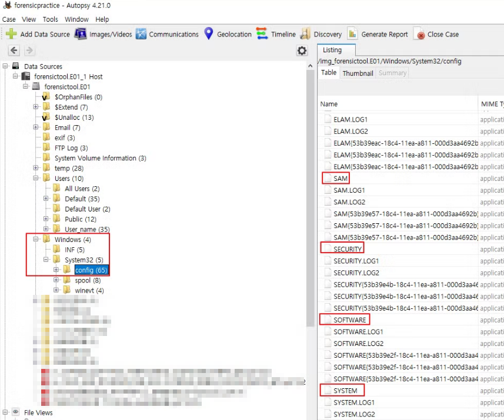
Task: Select the ELAM.LOG1 file row
Action: coord(412,119)
